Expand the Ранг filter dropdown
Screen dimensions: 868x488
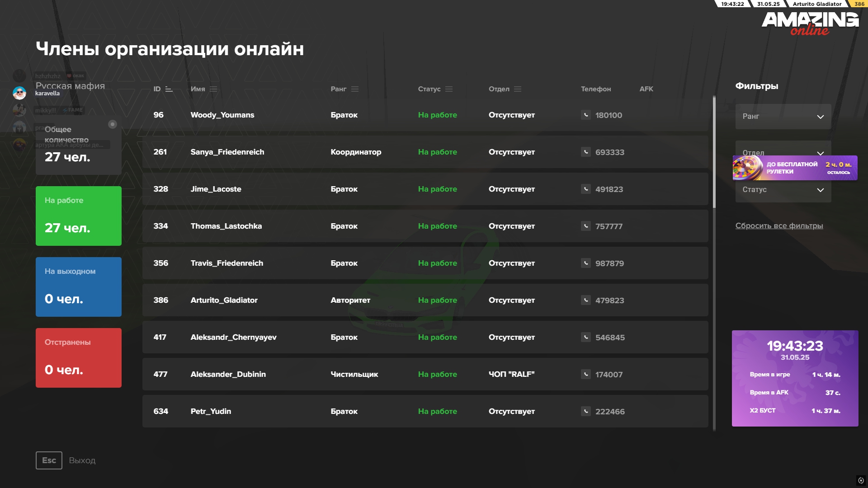(783, 117)
